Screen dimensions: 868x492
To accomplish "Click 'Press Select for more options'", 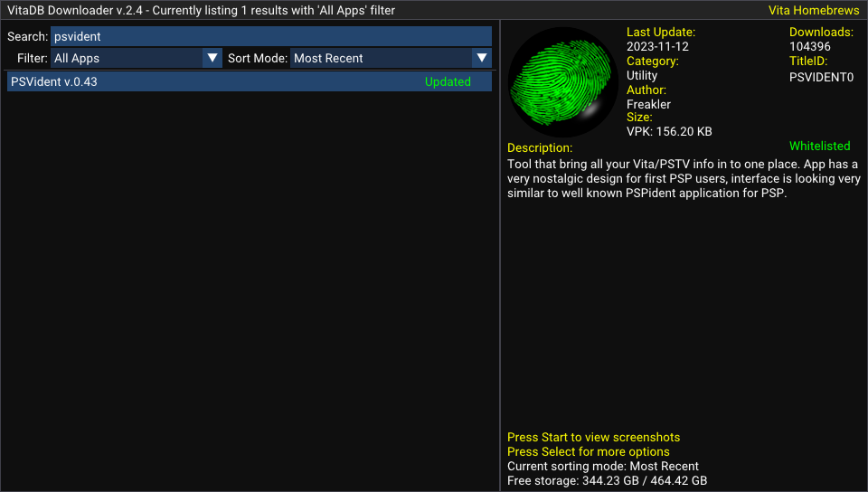I will pos(588,451).
